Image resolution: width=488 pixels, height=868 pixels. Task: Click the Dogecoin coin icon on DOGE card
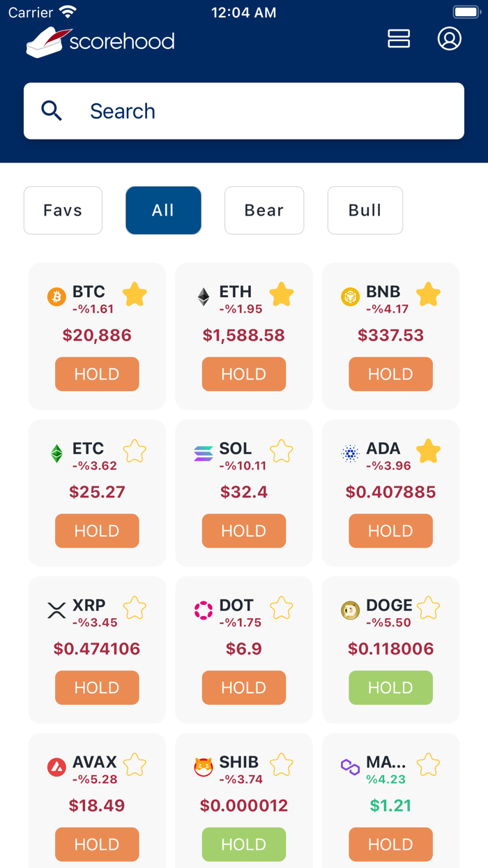click(x=349, y=610)
